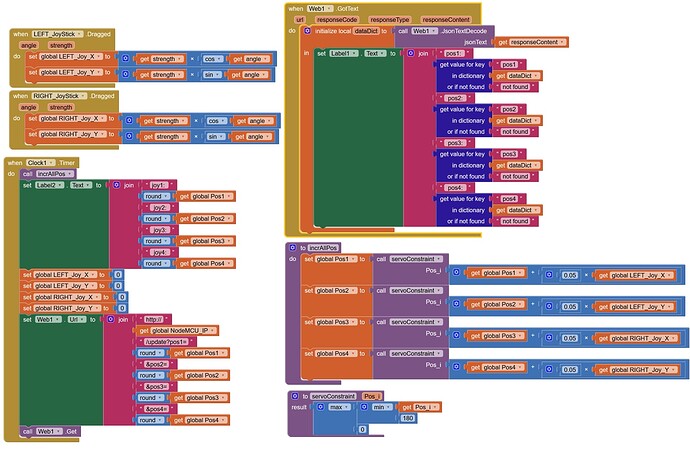Open cos function dropdown in LEFT_Joy_X row
This screenshot has height=450, width=690.
(x=213, y=59)
